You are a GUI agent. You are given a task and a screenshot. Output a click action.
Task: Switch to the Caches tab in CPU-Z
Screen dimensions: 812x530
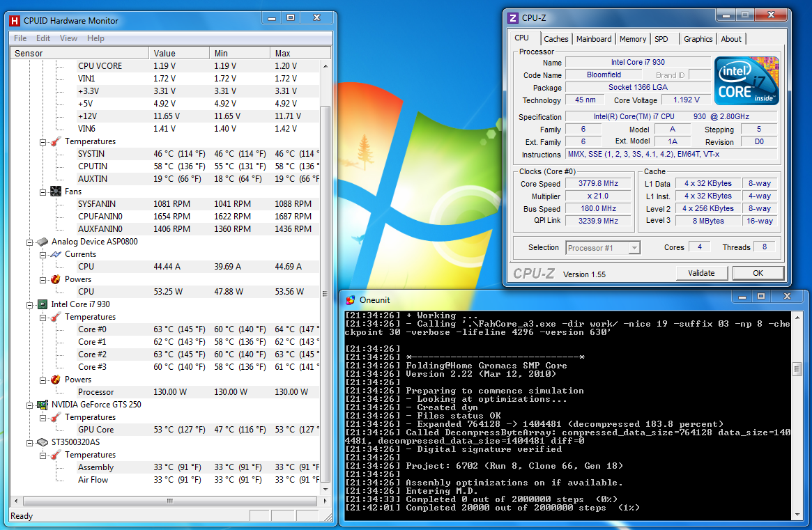pos(556,39)
